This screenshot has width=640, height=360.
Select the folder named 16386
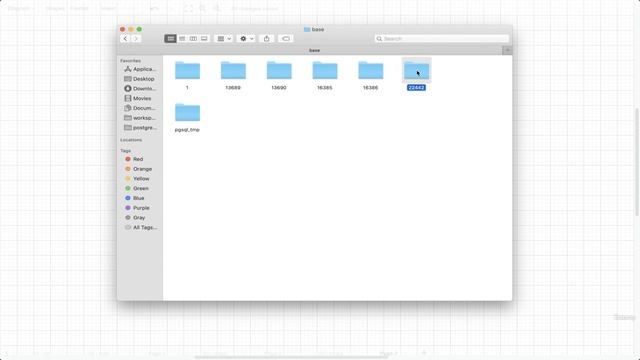click(x=371, y=71)
